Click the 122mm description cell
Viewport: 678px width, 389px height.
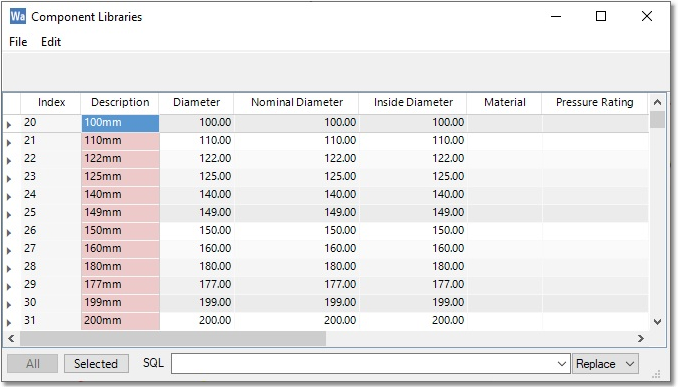pos(120,159)
